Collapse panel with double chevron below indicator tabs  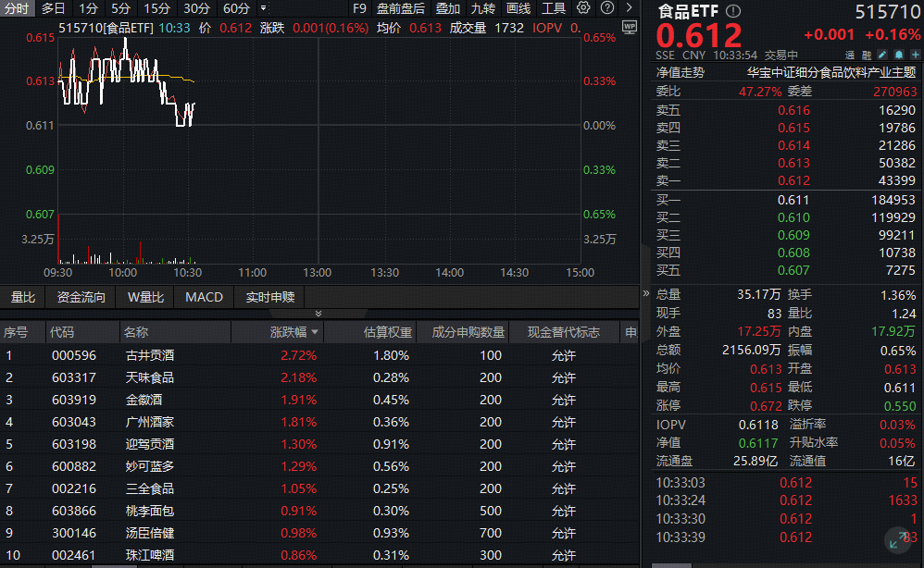coord(319,315)
